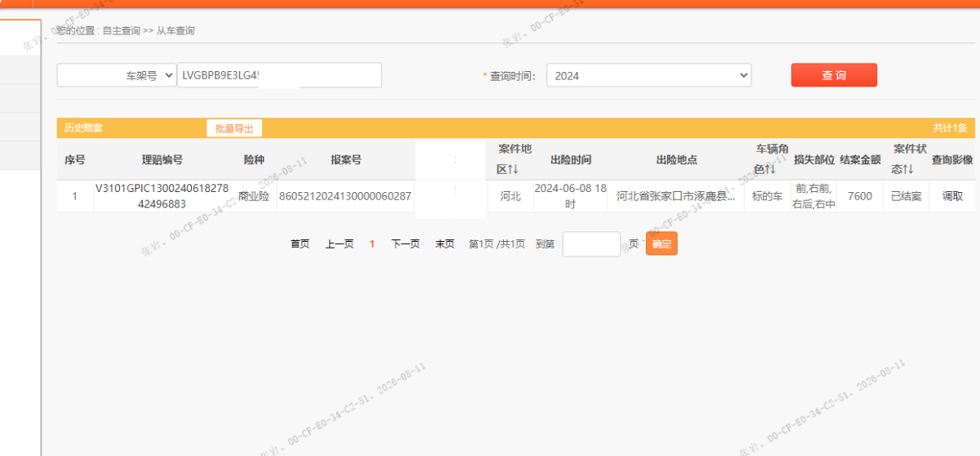Click the 出险地点 column header
This screenshot has width=980, height=456.
pos(675,159)
